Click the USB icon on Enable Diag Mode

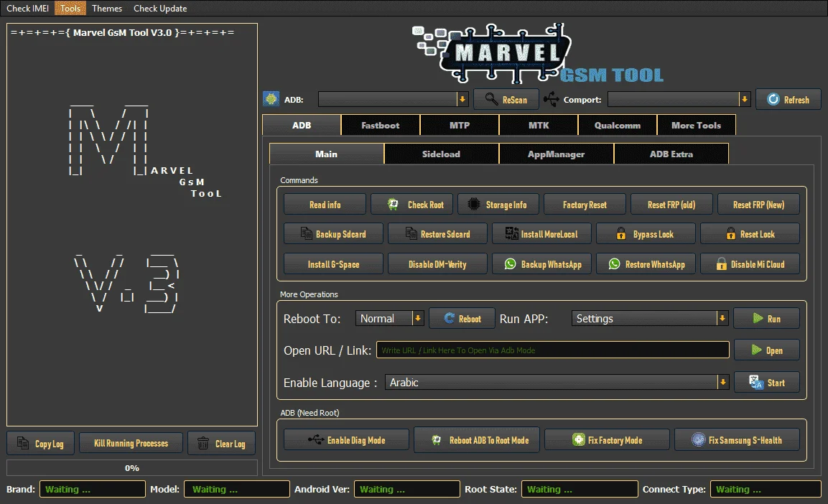point(316,439)
